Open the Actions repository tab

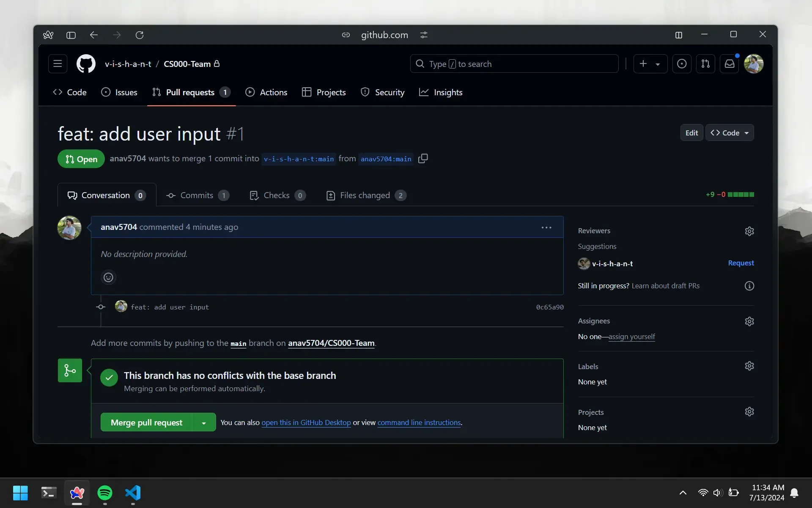click(x=266, y=92)
